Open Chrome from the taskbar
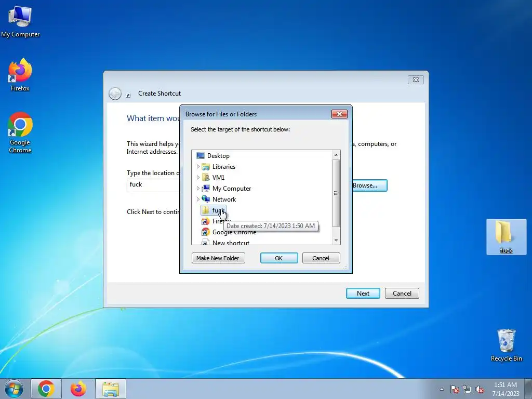 (46, 389)
